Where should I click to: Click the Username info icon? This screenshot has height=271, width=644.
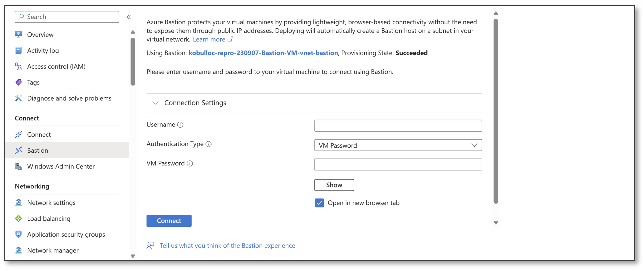[180, 125]
